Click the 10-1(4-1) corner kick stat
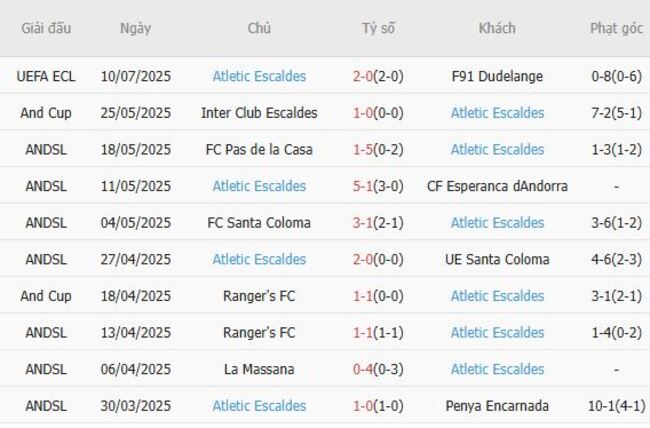 (x=616, y=406)
